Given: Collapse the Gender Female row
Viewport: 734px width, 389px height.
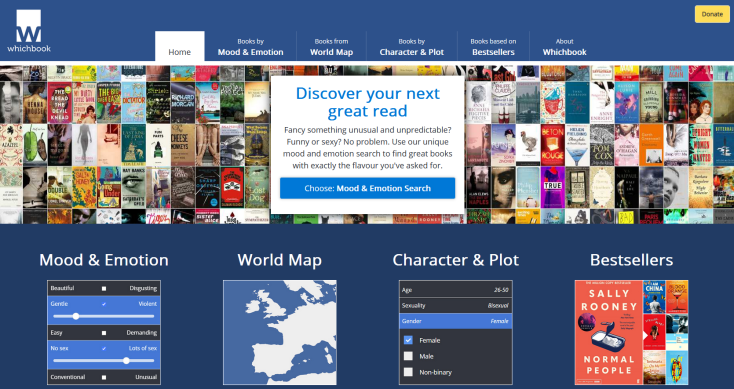Looking at the screenshot, I should coord(455,321).
